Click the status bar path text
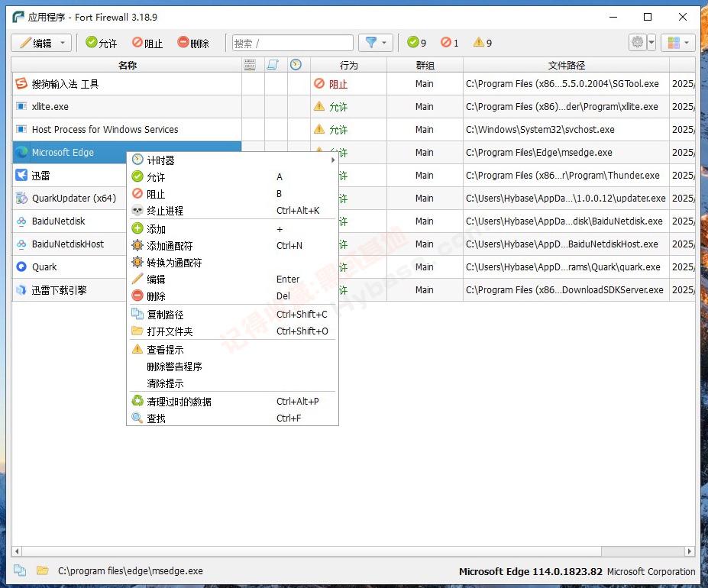 (x=131, y=571)
